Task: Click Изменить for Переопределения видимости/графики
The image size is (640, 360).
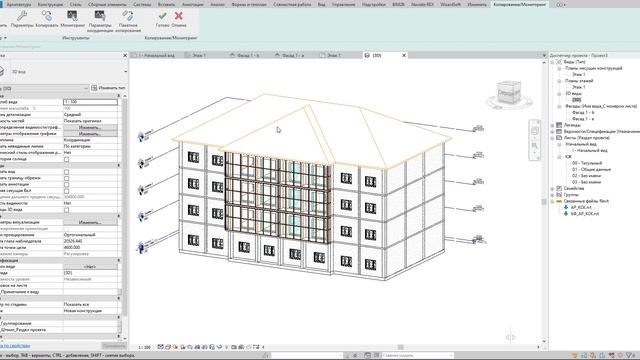Action: [x=90, y=127]
